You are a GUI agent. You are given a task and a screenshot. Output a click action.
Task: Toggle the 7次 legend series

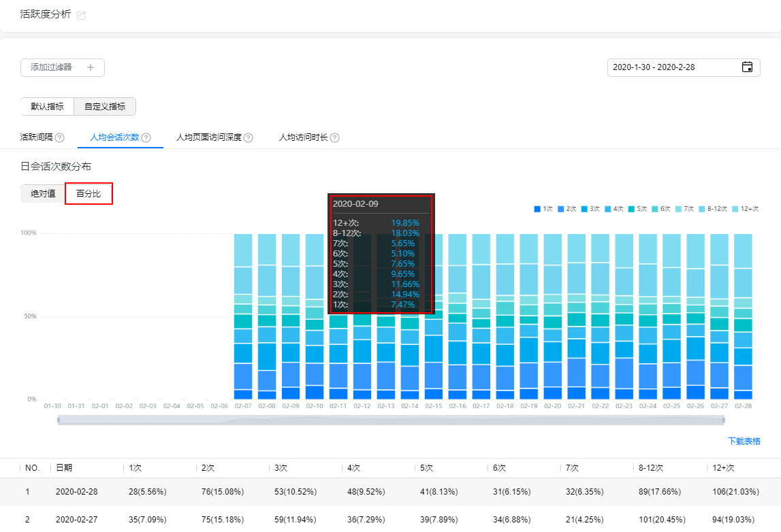684,209
